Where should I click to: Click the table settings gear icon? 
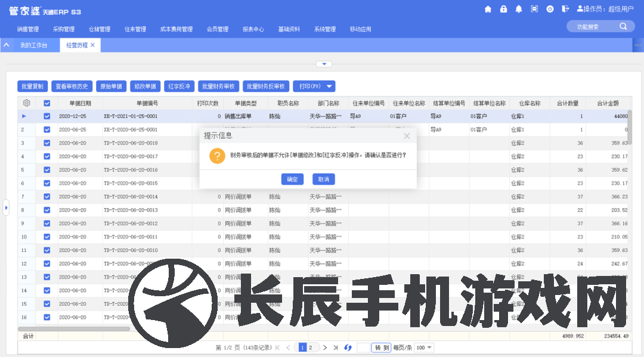pos(27,103)
